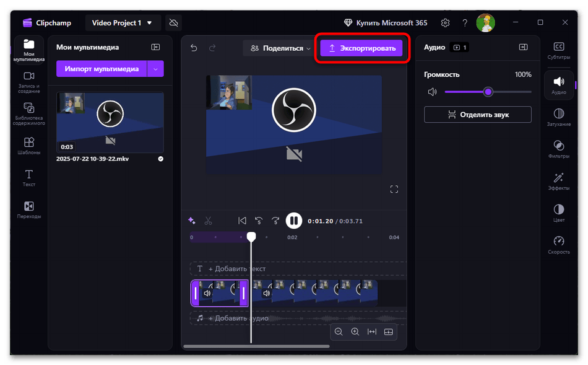Open the Text sidebar tab

pyautogui.click(x=29, y=178)
